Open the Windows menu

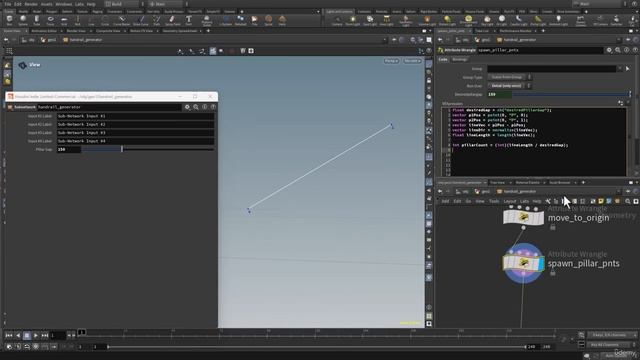[64, 4]
